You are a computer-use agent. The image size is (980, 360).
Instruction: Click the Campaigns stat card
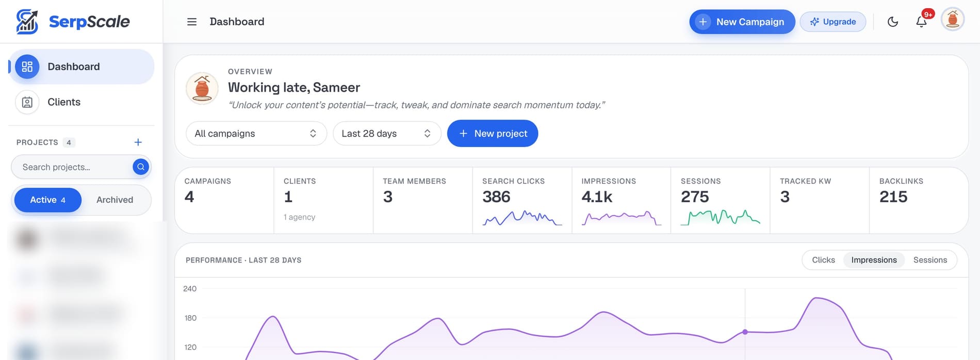(224, 200)
